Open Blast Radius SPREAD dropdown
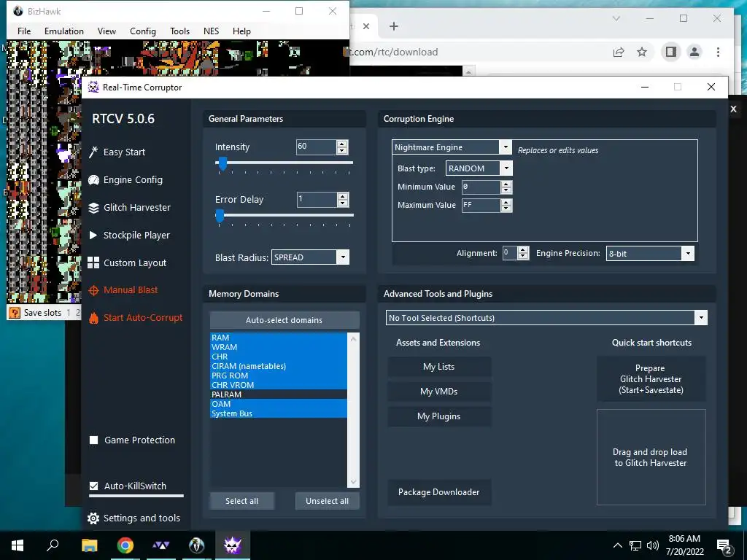Screen dimensions: 747x560 343,257
